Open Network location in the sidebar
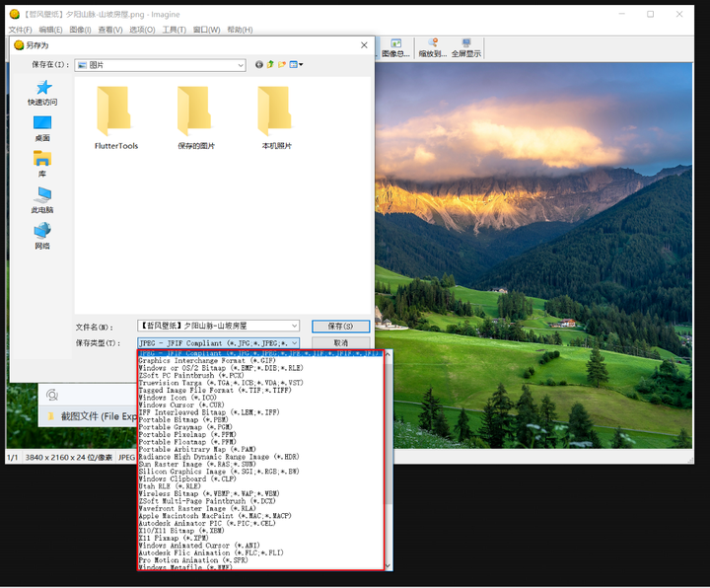 pos(42,236)
